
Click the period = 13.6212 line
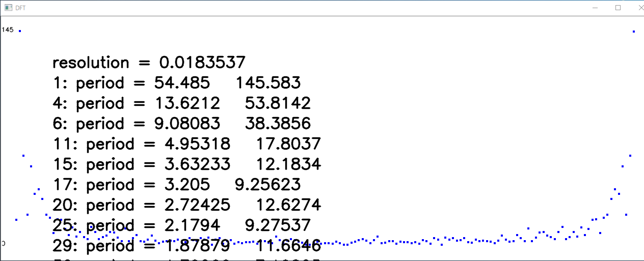pos(181,103)
